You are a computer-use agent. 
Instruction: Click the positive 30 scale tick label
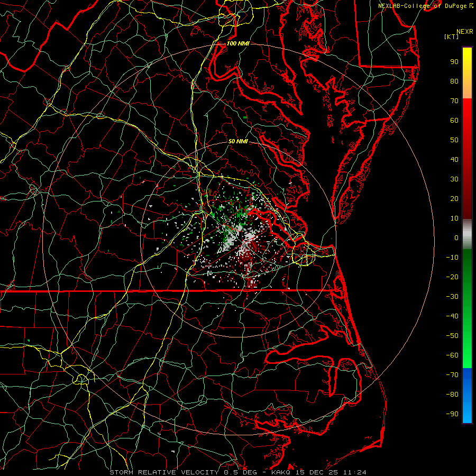pyautogui.click(x=454, y=179)
